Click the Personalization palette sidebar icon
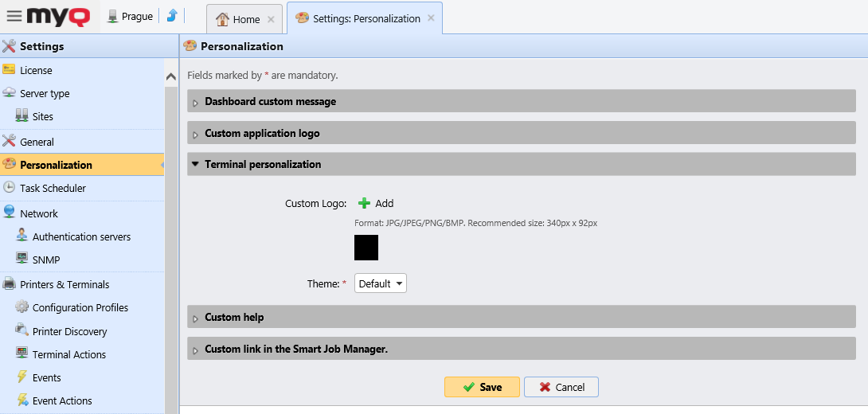 click(x=9, y=164)
